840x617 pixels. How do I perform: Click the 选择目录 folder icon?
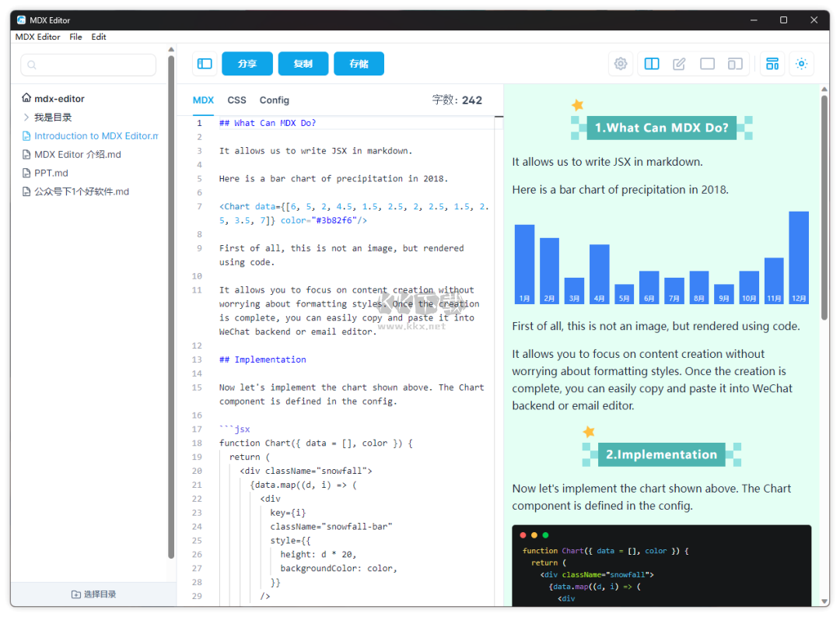tap(76, 594)
